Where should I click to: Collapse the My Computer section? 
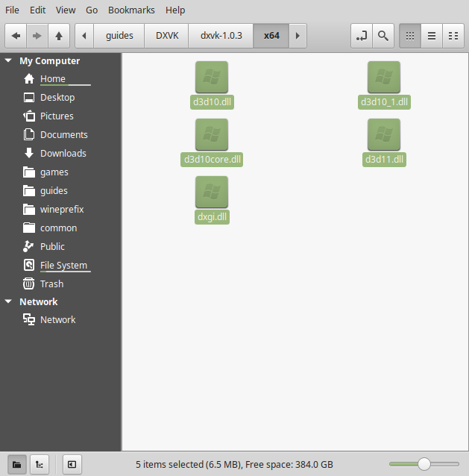8,60
